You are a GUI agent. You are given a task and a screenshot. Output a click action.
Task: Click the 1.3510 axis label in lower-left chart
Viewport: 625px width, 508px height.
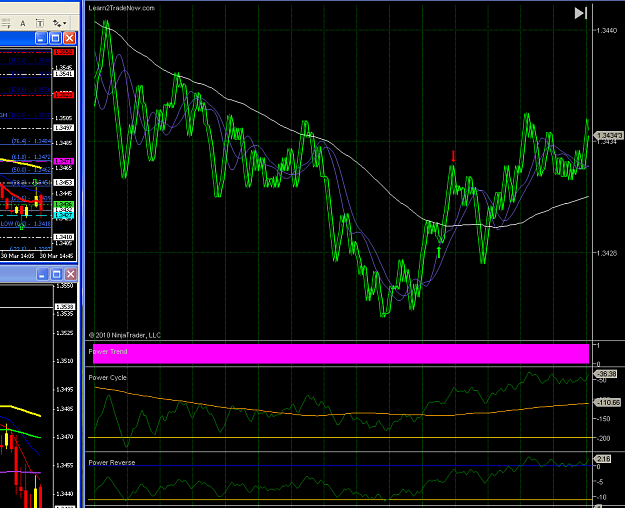(65, 361)
